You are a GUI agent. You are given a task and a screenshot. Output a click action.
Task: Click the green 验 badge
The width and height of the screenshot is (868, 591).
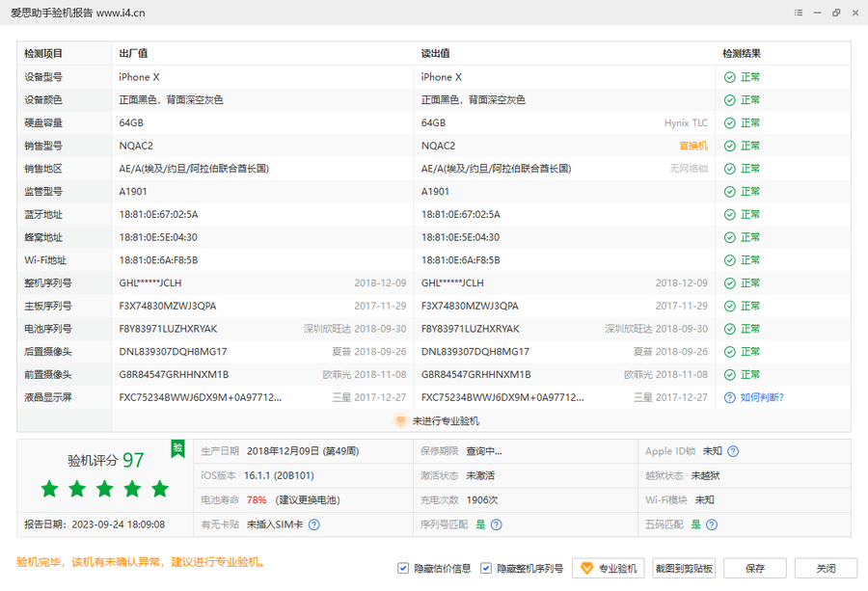(x=177, y=448)
